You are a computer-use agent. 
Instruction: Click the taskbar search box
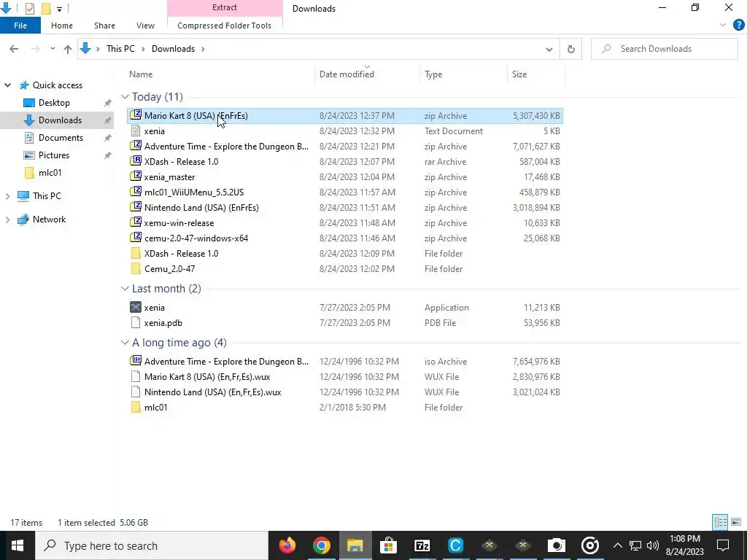point(152,545)
